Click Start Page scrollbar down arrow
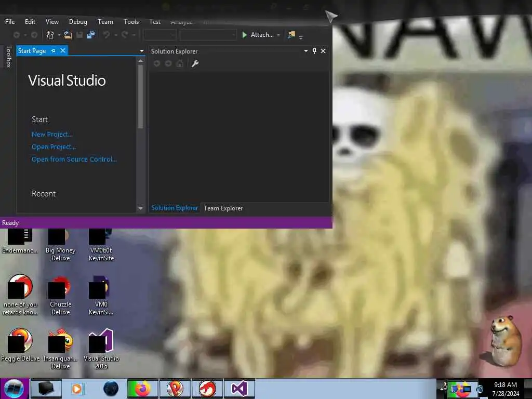This screenshot has height=399, width=532. [x=140, y=208]
